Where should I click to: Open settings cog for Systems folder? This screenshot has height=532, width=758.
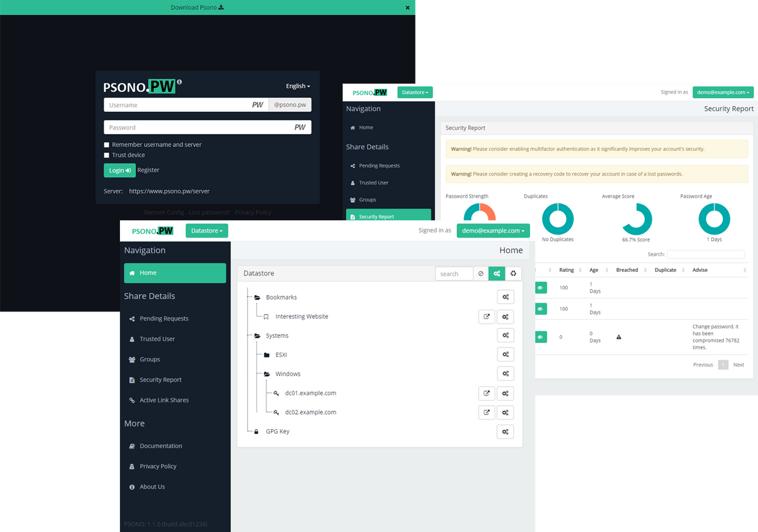click(505, 336)
